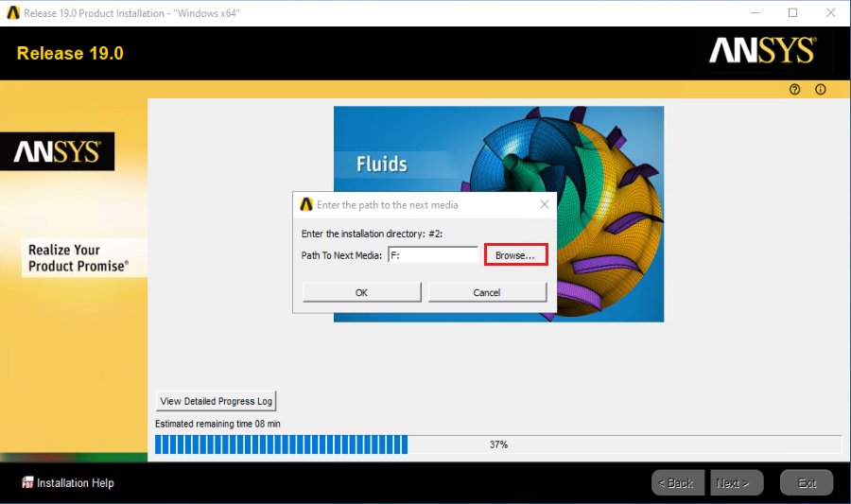Maximize the installer window
This screenshot has height=504, width=851.
click(x=792, y=12)
